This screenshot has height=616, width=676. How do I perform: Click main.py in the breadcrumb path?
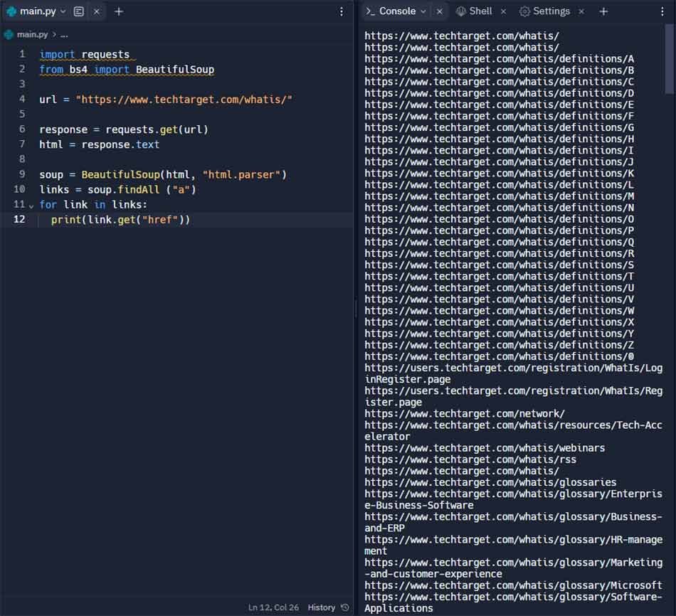coord(31,34)
